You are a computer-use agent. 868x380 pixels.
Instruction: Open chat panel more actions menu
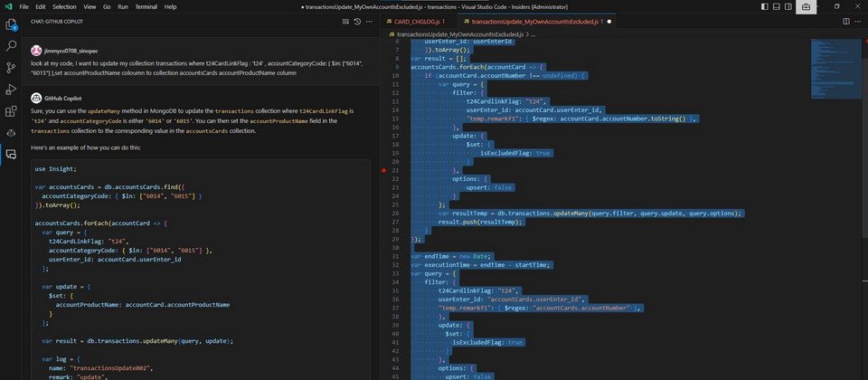pyautogui.click(x=371, y=22)
